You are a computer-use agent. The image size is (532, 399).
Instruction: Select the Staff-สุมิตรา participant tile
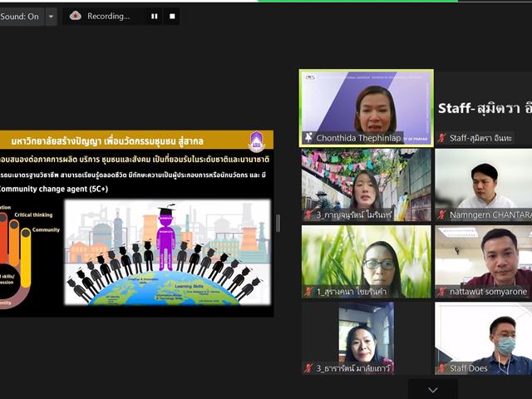click(x=484, y=108)
